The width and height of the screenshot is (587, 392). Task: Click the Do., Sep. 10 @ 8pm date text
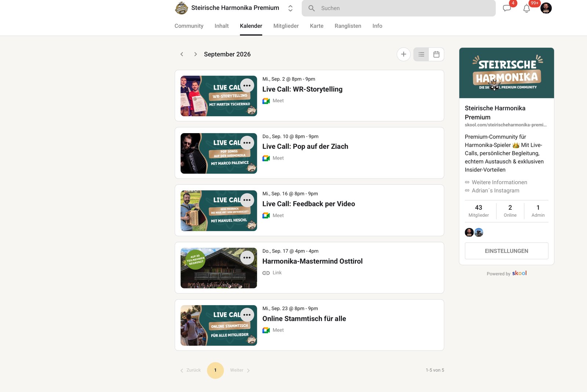click(290, 136)
